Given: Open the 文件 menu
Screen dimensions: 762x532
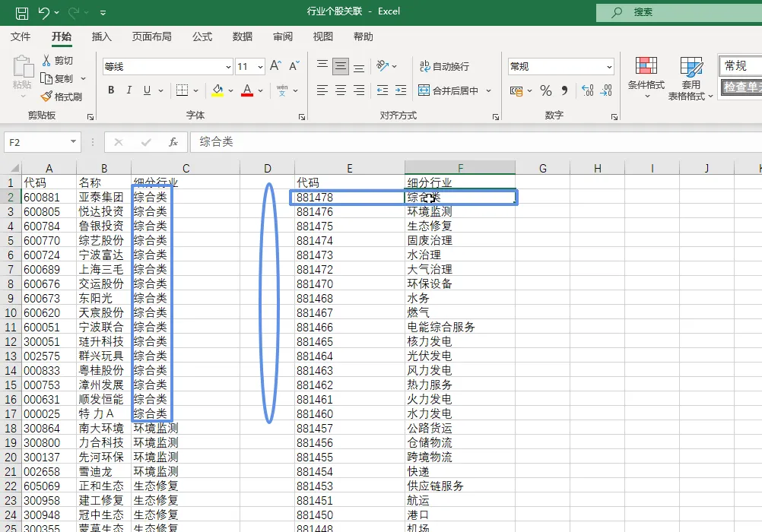Looking at the screenshot, I should tap(21, 37).
